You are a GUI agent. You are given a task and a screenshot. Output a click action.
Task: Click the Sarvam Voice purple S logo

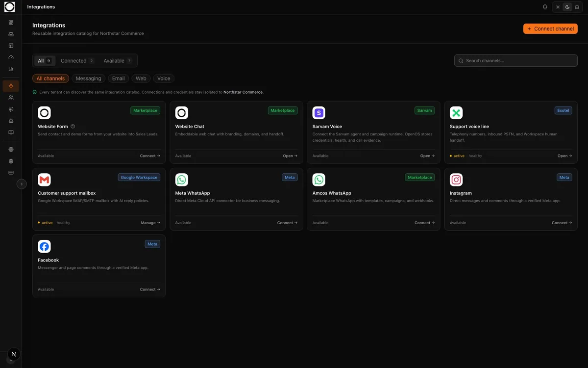319,113
